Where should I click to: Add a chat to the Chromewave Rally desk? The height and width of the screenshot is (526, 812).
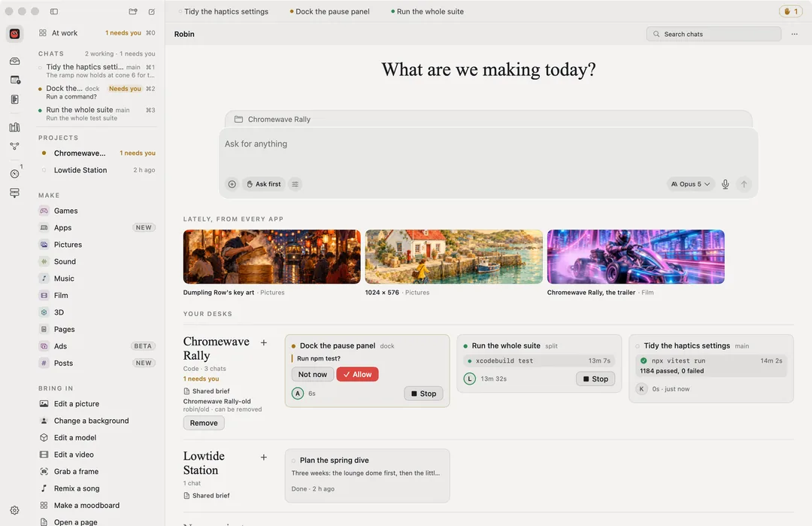pyautogui.click(x=264, y=342)
